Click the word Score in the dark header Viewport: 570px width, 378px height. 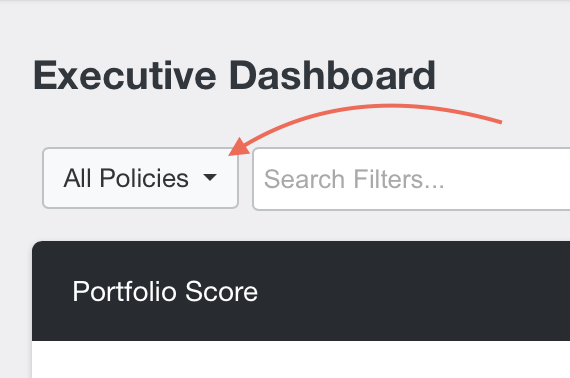[x=221, y=291]
